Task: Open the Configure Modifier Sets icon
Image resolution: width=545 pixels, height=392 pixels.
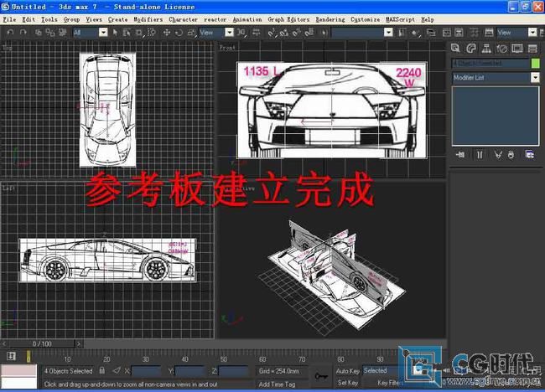Action: click(530, 155)
